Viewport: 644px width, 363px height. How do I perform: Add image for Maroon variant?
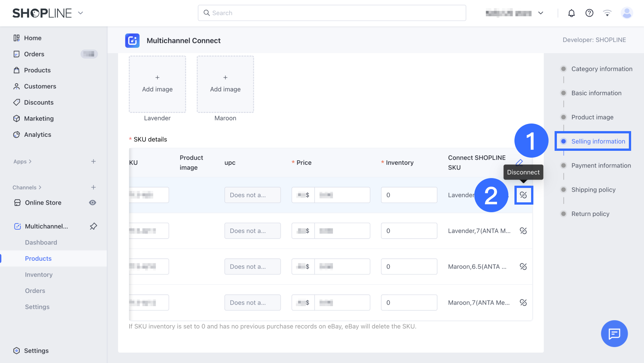225,84
